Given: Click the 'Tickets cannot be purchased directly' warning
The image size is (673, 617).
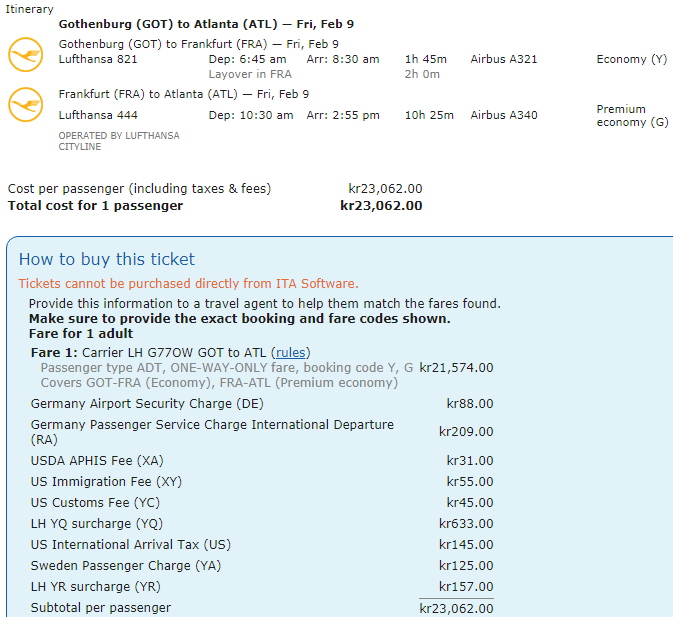Looking at the screenshot, I should (188, 284).
